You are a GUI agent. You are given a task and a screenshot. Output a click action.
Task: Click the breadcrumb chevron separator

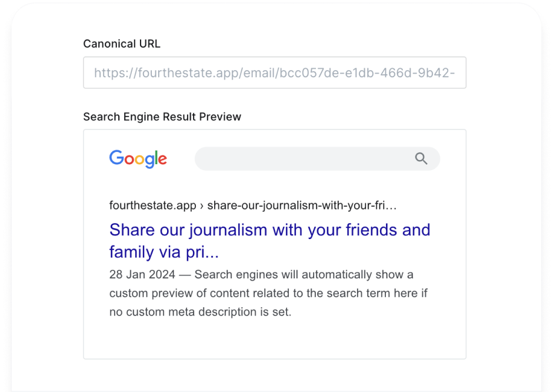point(203,205)
